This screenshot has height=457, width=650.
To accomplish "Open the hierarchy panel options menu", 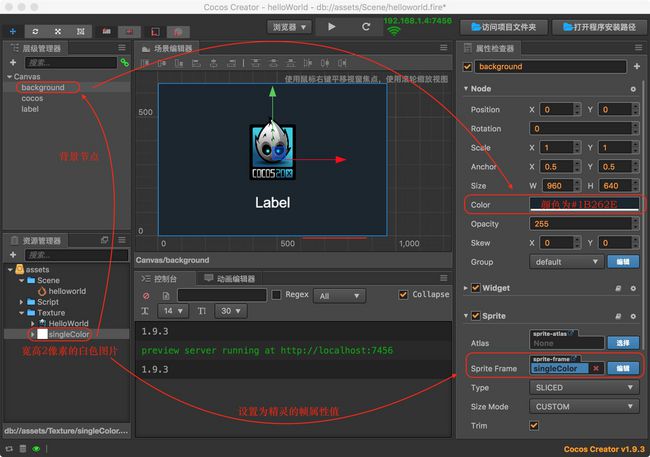I will [x=122, y=48].
